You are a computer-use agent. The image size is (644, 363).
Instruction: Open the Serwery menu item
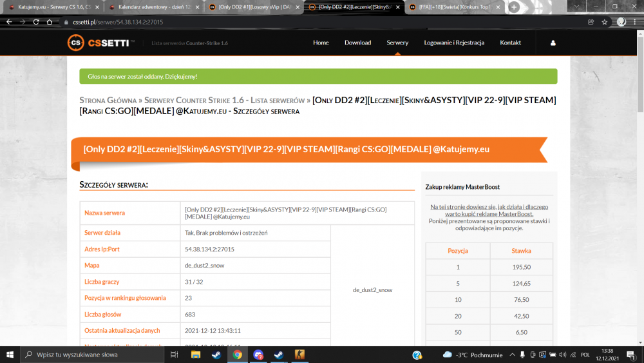(x=397, y=43)
